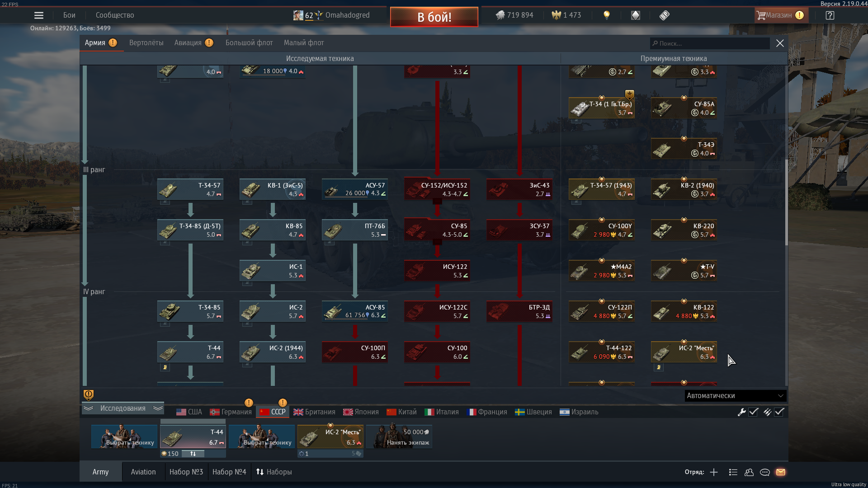The width and height of the screenshot is (868, 488).
Task: Switch to the Вертолёты tab
Action: [x=146, y=43]
